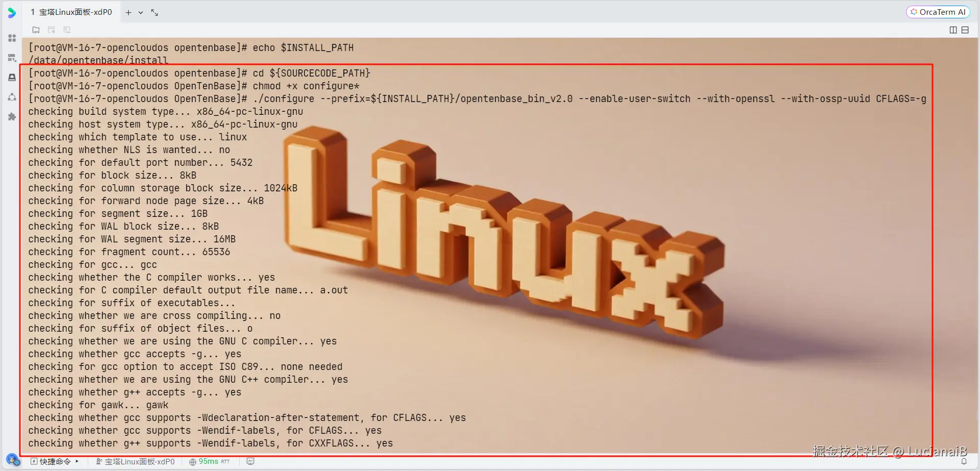Viewport: 980px width, 471px height.
Task: Click 'checking for default port number... 5432'
Action: click(140, 163)
